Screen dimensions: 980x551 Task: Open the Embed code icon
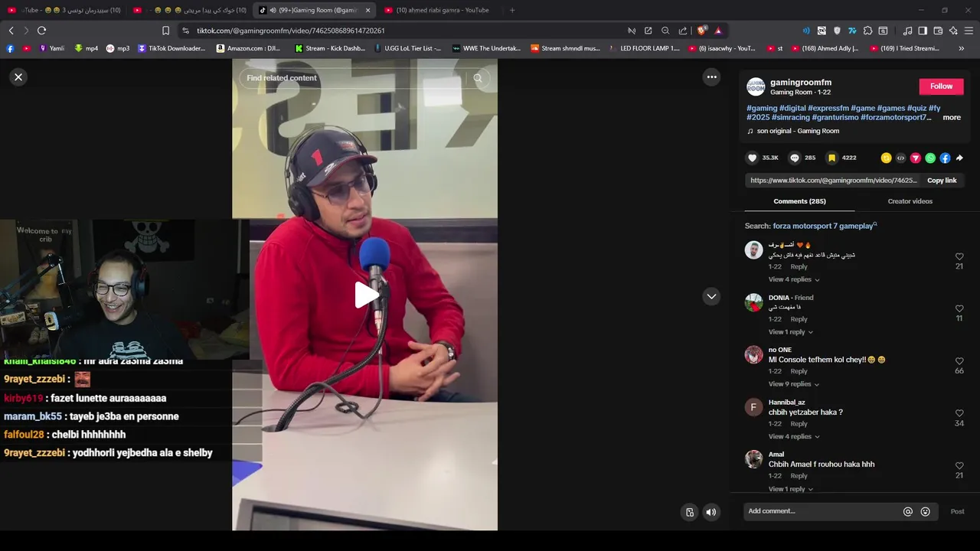(900, 158)
